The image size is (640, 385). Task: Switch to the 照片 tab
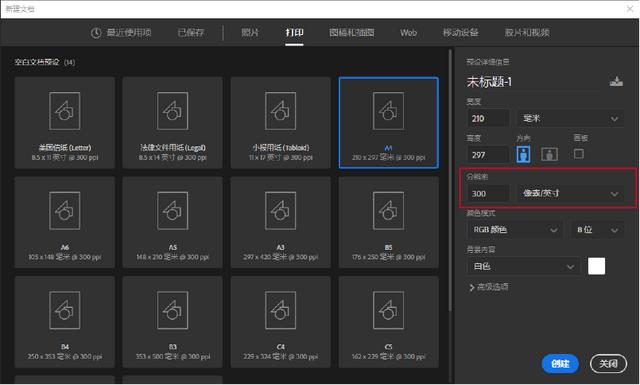click(250, 33)
